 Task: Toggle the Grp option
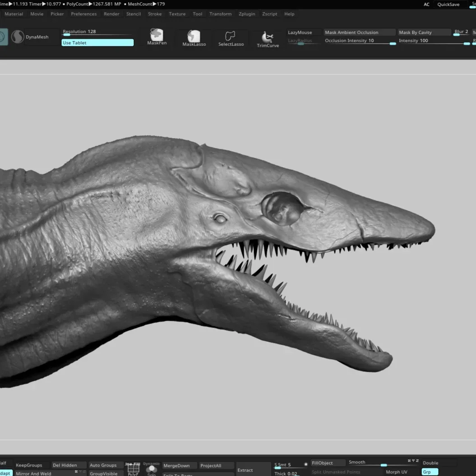coord(430,472)
